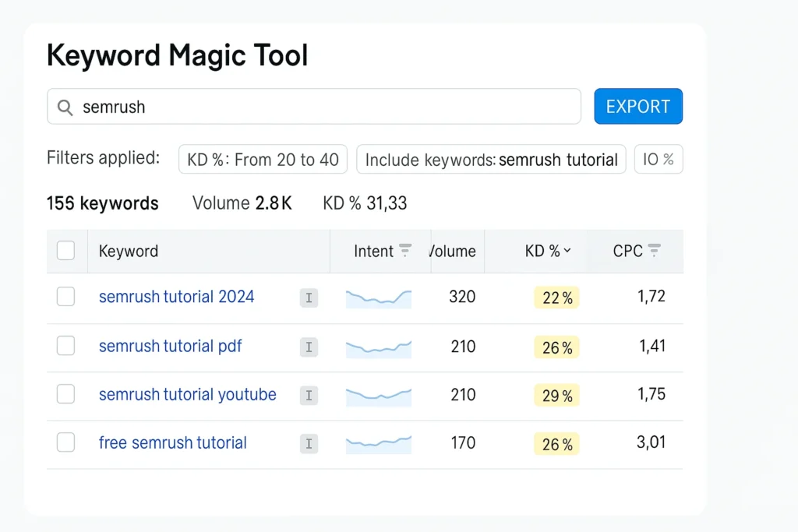Click the volume value 320

[462, 297]
